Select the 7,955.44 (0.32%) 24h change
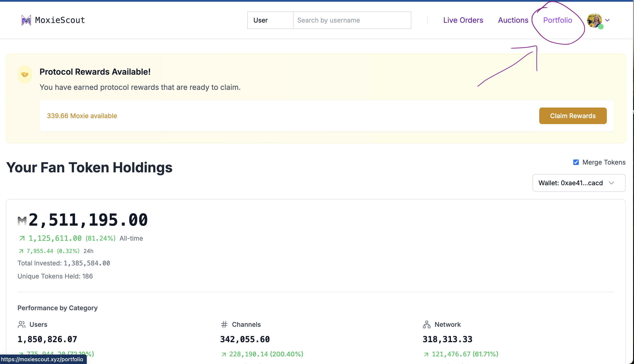Image resolution: width=634 pixels, height=364 pixels. pyautogui.click(x=53, y=251)
